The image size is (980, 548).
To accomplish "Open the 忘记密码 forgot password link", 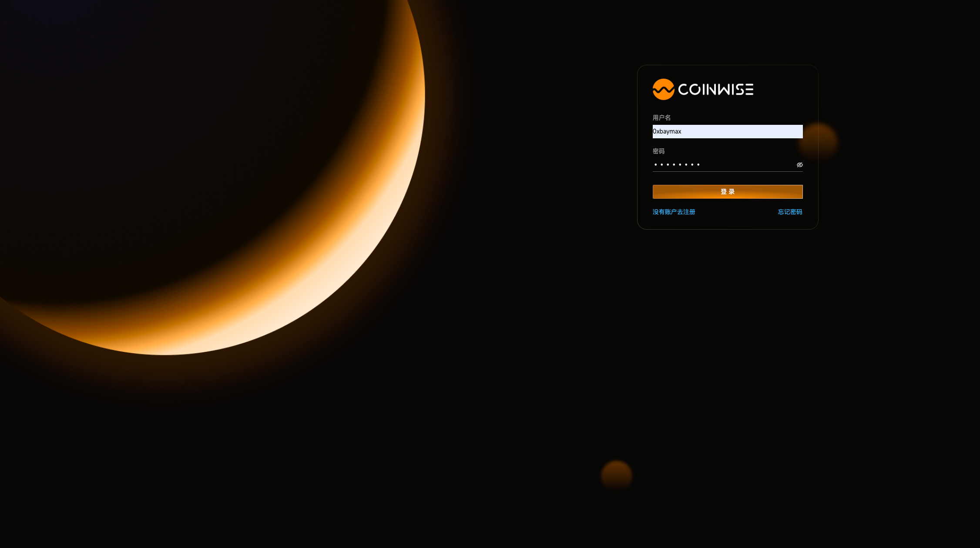I will coord(790,212).
